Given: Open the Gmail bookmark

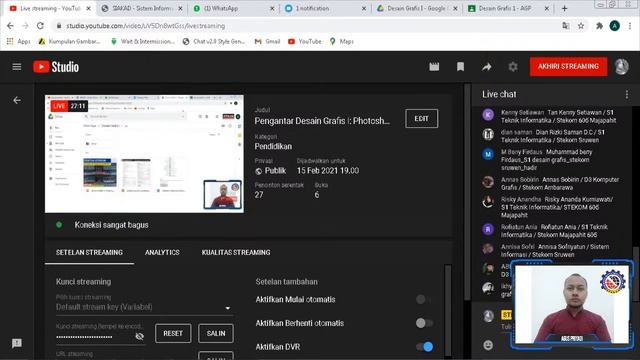Looking at the screenshot, I should (x=267, y=41).
